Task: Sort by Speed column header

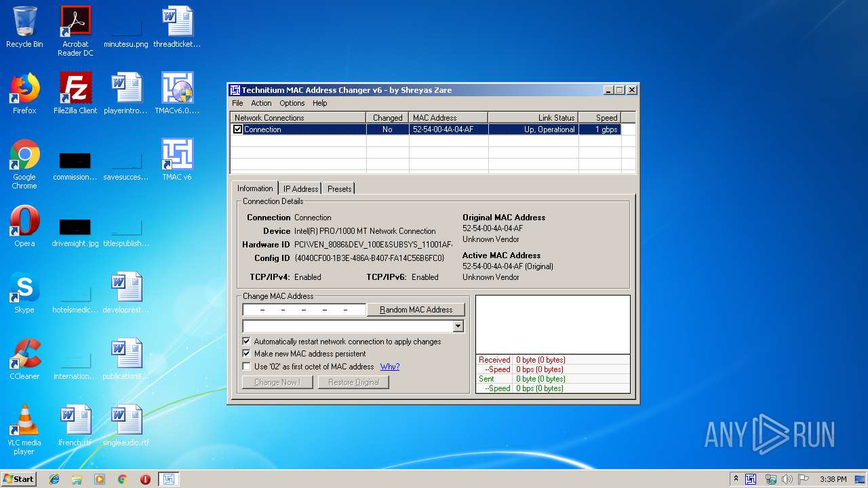Action: click(599, 118)
